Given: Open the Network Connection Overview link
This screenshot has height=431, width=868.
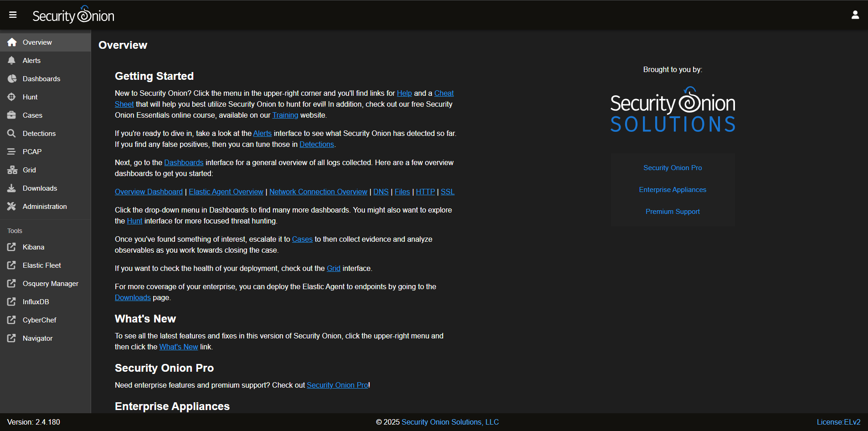Looking at the screenshot, I should 318,192.
